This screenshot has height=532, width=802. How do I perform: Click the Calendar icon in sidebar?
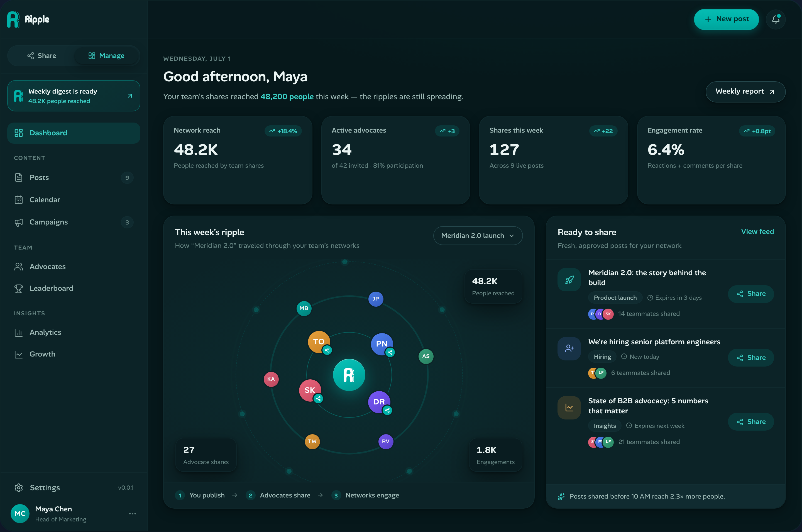tap(19, 200)
